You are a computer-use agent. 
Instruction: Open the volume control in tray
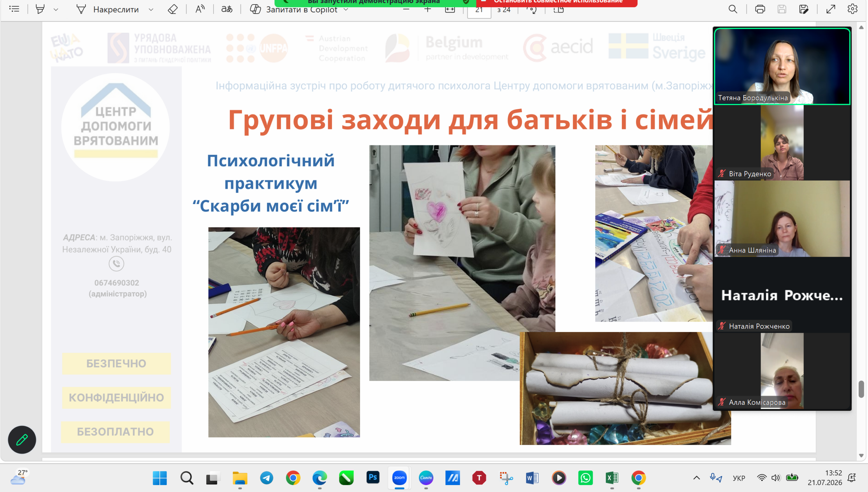[776, 478]
